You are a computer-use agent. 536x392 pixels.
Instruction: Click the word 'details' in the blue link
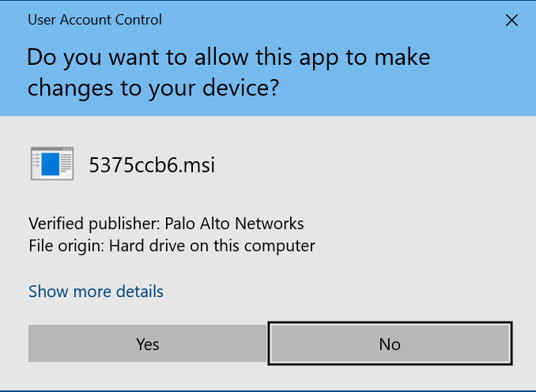click(x=139, y=292)
